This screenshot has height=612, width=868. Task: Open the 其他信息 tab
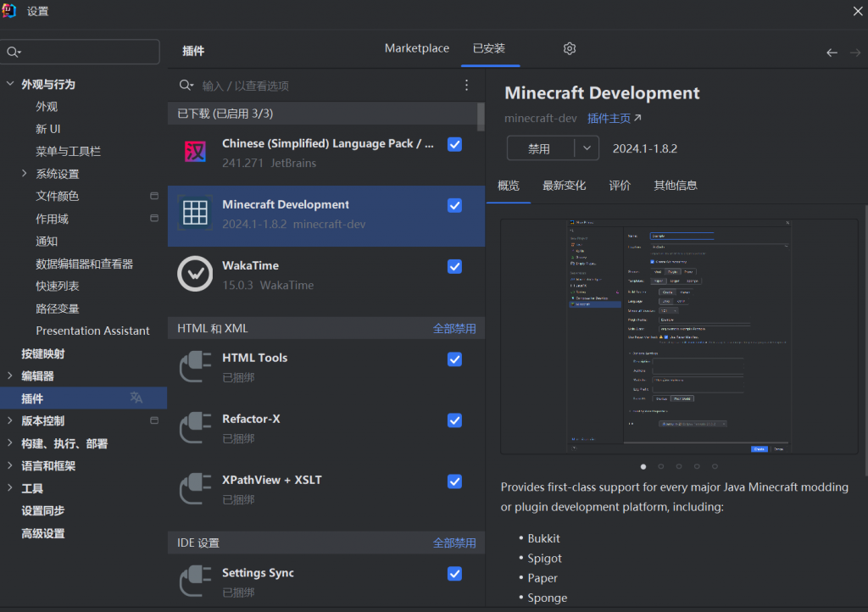pos(676,186)
